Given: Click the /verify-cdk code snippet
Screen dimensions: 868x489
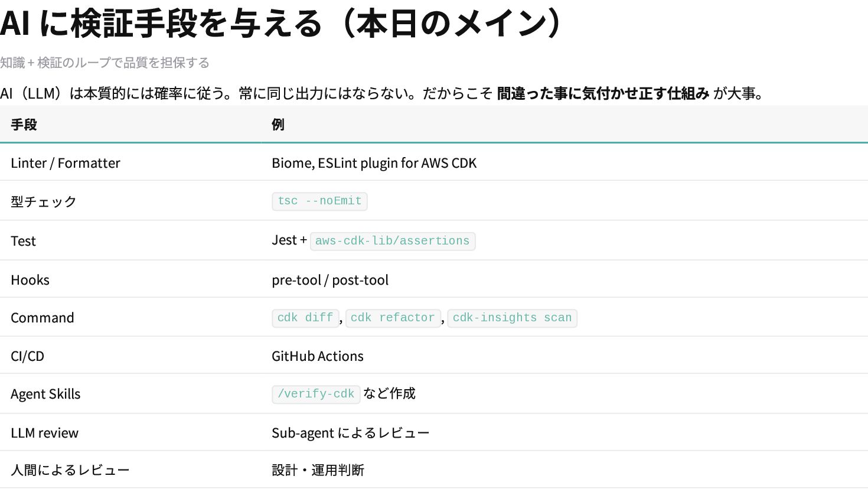Looking at the screenshot, I should (x=316, y=394).
